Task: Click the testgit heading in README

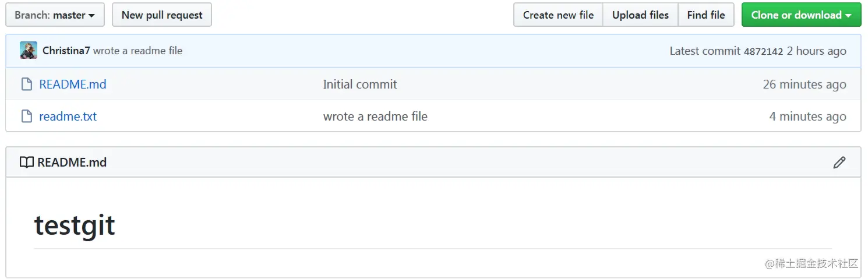Action: (x=75, y=225)
